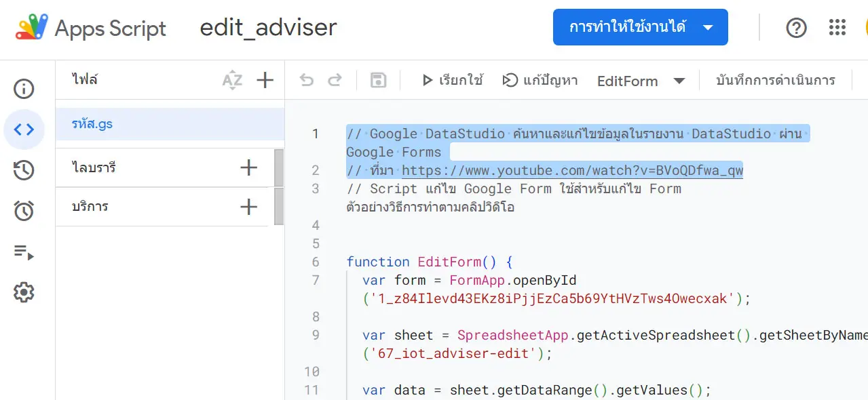Open the project Editor panel
The width and height of the screenshot is (868, 400).
click(x=24, y=129)
